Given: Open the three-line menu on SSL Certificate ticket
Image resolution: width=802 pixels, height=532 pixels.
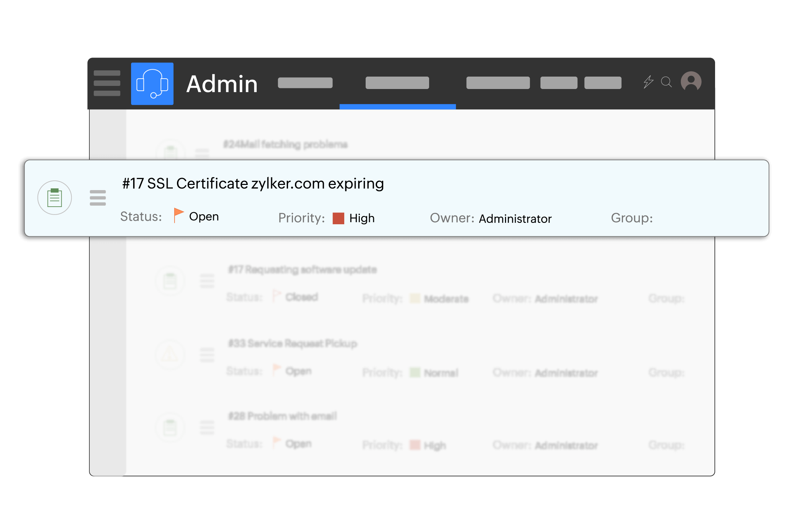Looking at the screenshot, I should [98, 198].
